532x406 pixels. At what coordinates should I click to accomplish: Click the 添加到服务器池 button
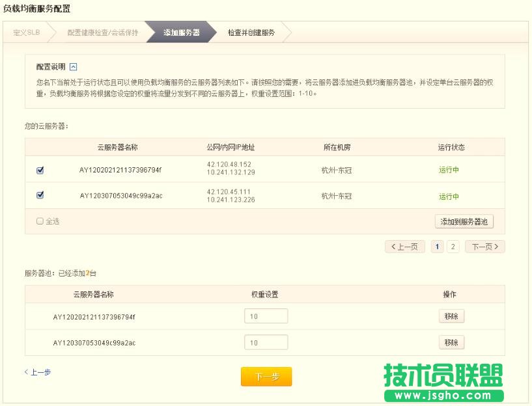point(464,222)
